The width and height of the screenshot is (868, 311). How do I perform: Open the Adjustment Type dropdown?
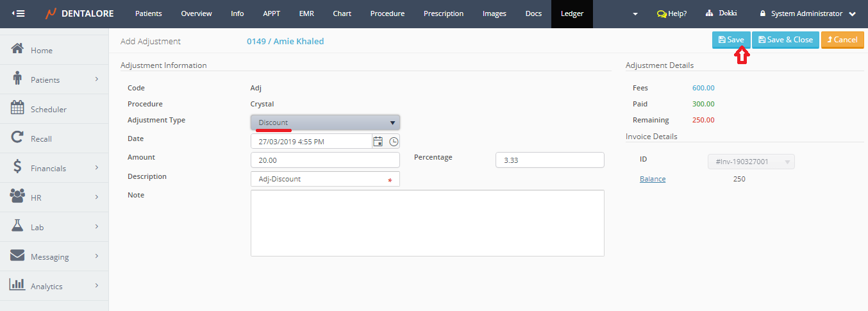click(x=325, y=122)
